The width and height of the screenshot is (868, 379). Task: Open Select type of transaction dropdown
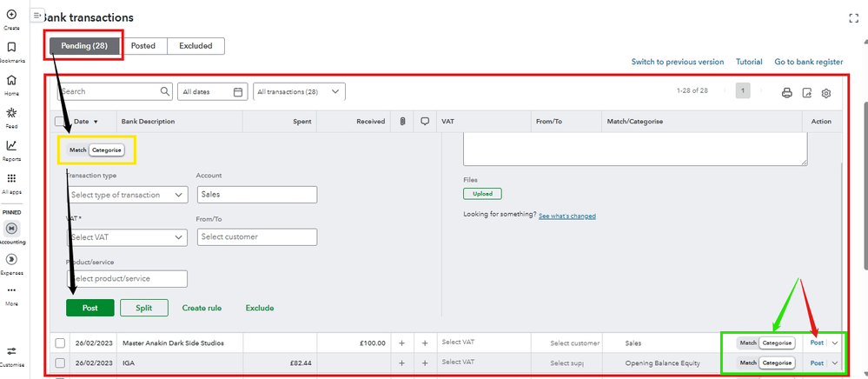(127, 195)
